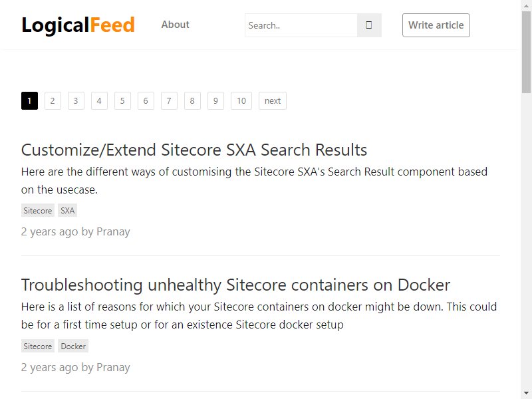Go to pagination page 7

point(169,101)
